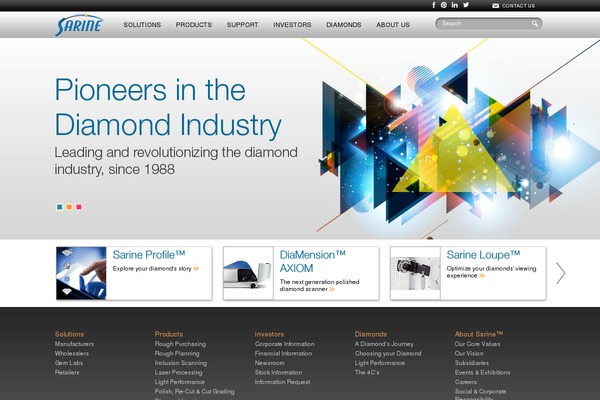Click the footer Solutions heading
600x400 pixels.
click(69, 334)
